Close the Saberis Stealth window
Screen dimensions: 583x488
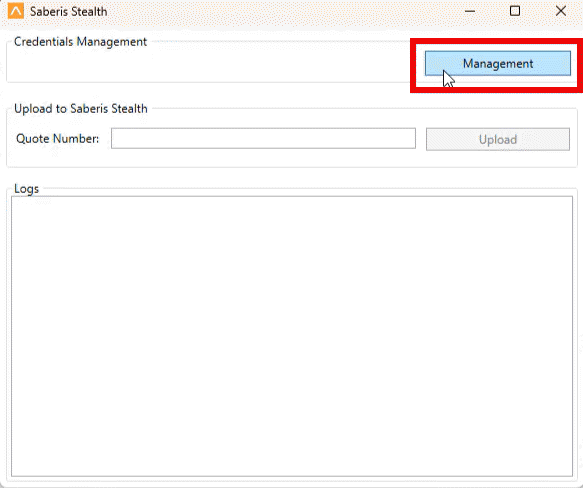coord(560,11)
